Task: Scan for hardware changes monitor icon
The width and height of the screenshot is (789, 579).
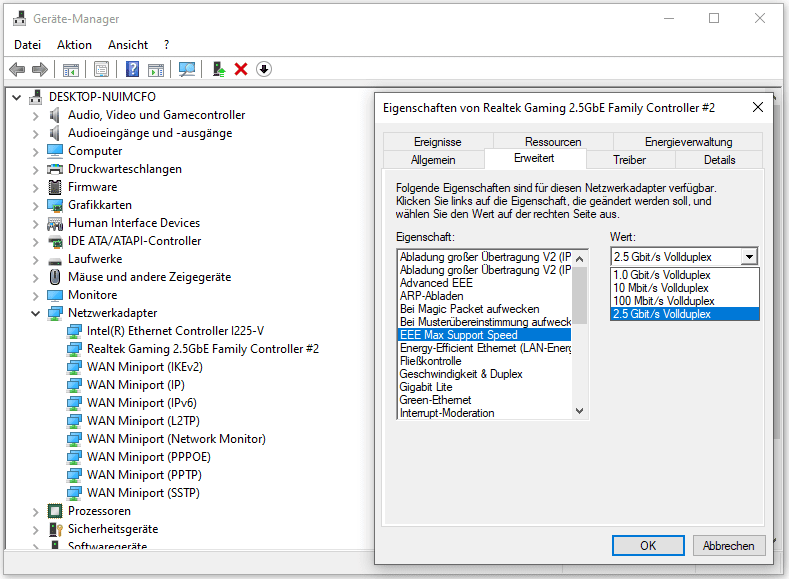Action: (x=187, y=69)
